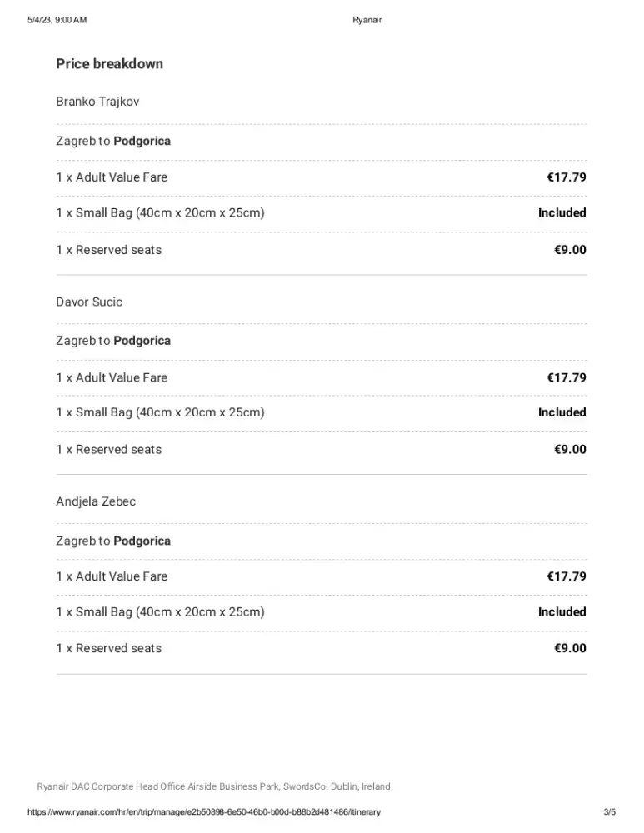
Task: Select passenger name Branko Trajkov
Action: pos(97,102)
